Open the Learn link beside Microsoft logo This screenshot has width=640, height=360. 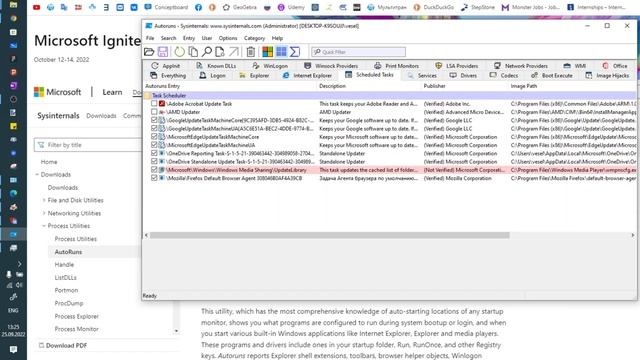(x=112, y=92)
